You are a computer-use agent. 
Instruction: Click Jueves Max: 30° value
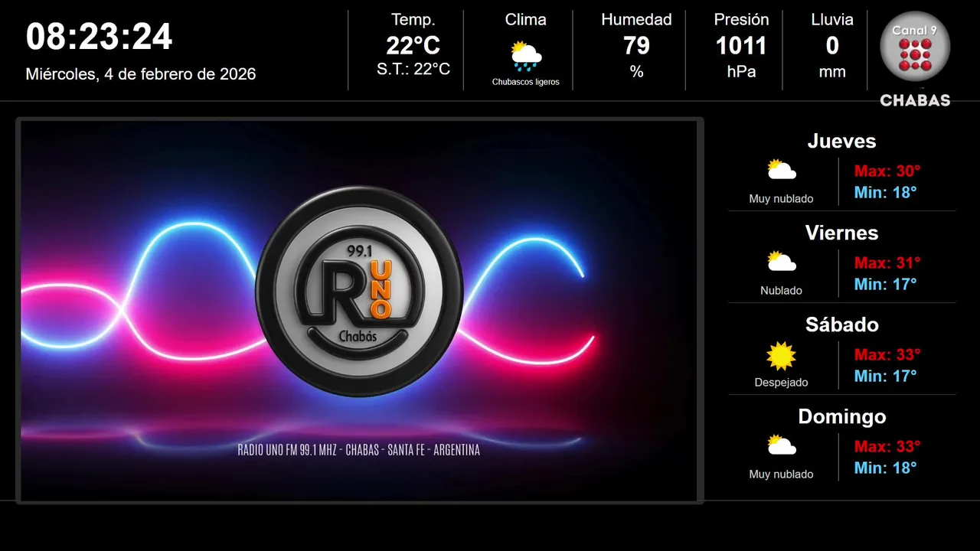(x=887, y=171)
